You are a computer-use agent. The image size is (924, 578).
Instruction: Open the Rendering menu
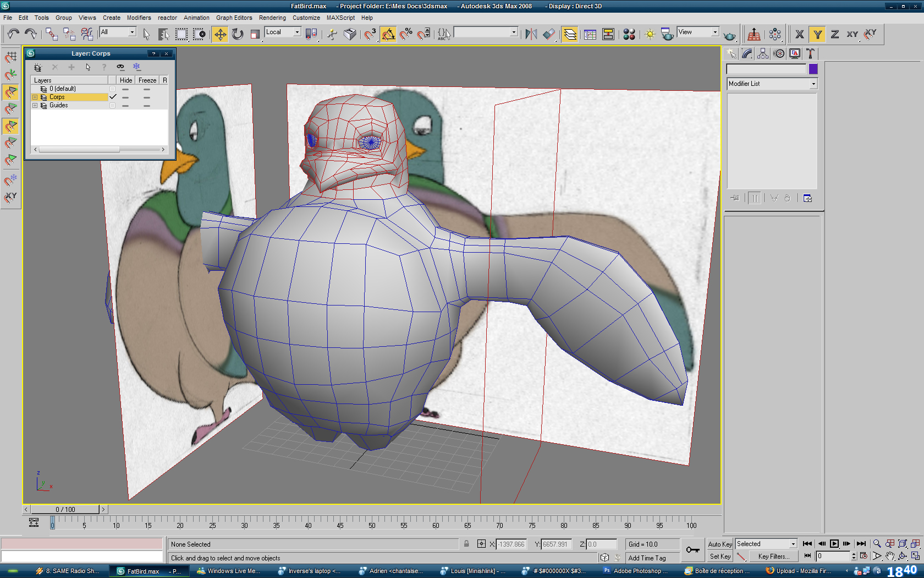pyautogui.click(x=273, y=18)
